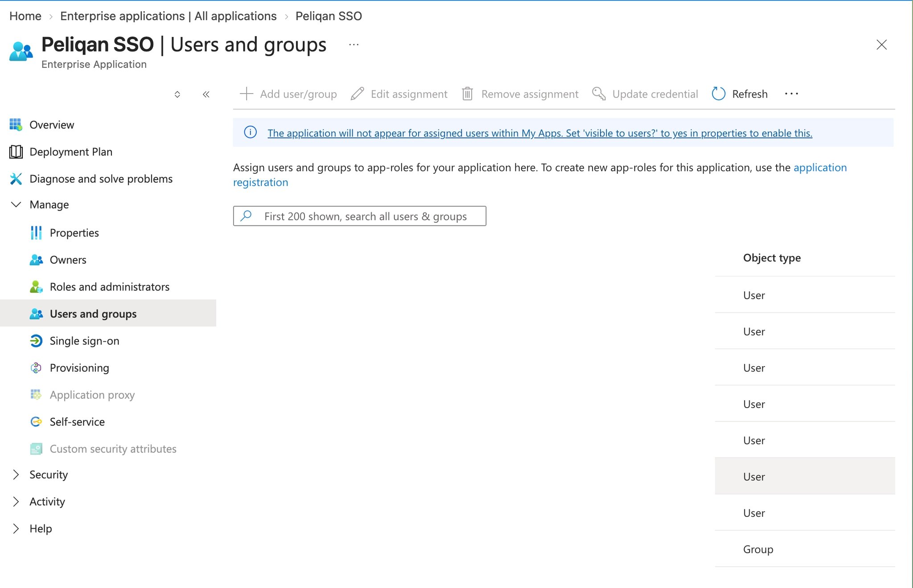913x588 pixels.
Task: Open Users and groups menu item
Action: 108,313
